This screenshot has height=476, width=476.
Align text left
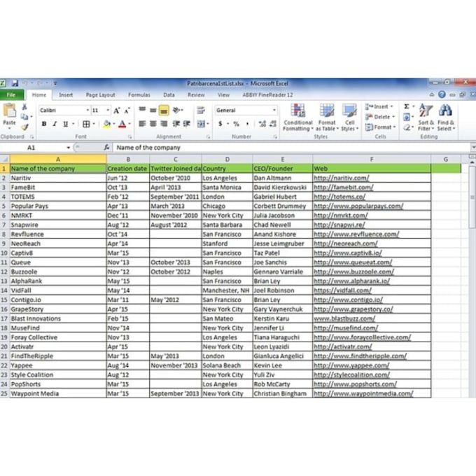pos(142,124)
